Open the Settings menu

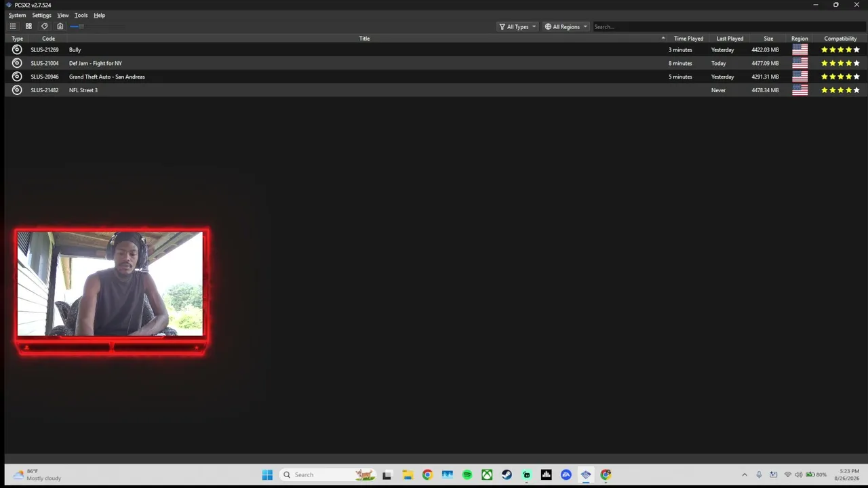point(41,15)
